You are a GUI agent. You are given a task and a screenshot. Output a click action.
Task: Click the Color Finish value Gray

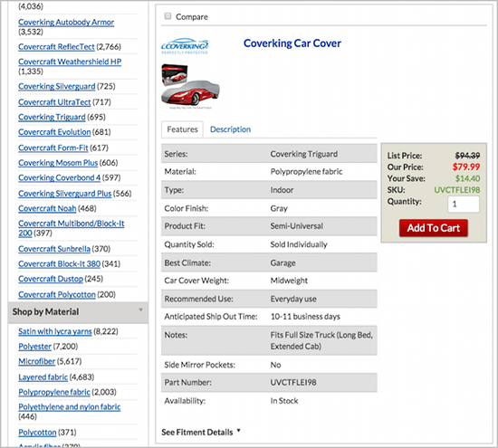[279, 208]
